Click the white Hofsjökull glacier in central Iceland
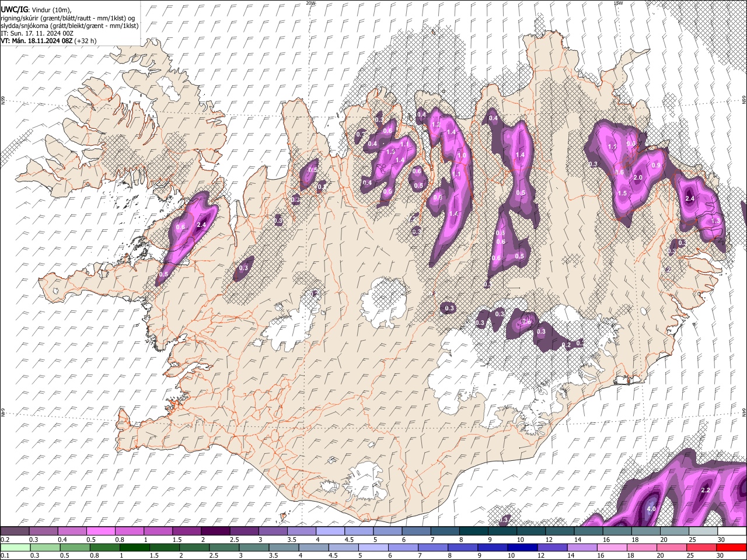Screen dimensions: 747x560 [383, 302]
